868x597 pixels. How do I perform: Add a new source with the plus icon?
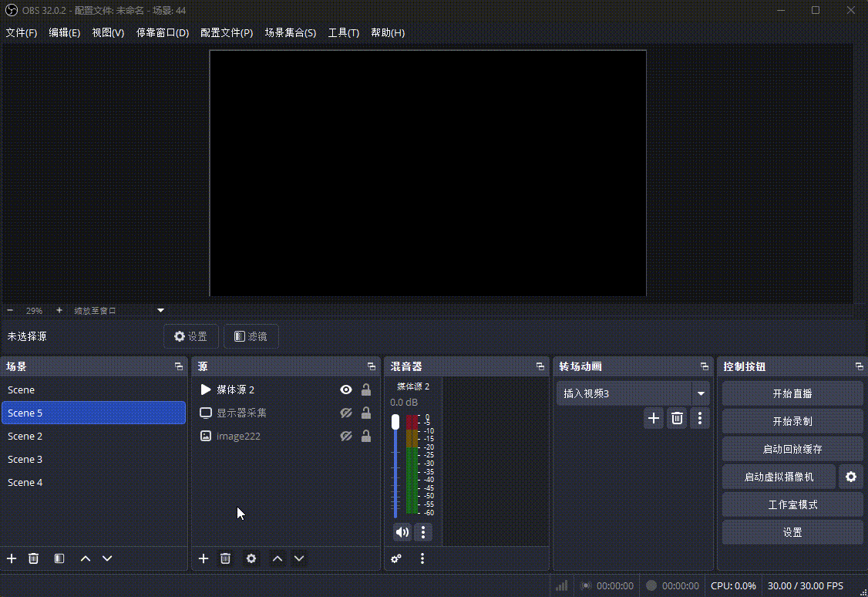(203, 558)
